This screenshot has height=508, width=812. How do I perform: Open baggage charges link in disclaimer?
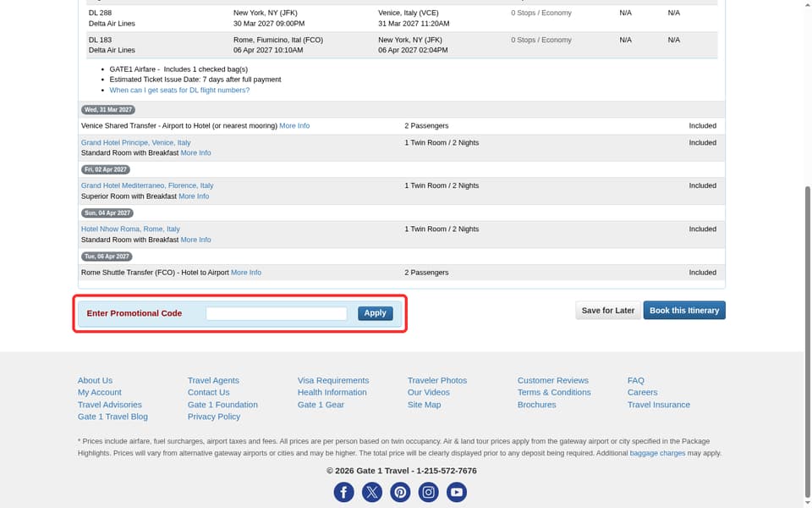click(x=657, y=453)
